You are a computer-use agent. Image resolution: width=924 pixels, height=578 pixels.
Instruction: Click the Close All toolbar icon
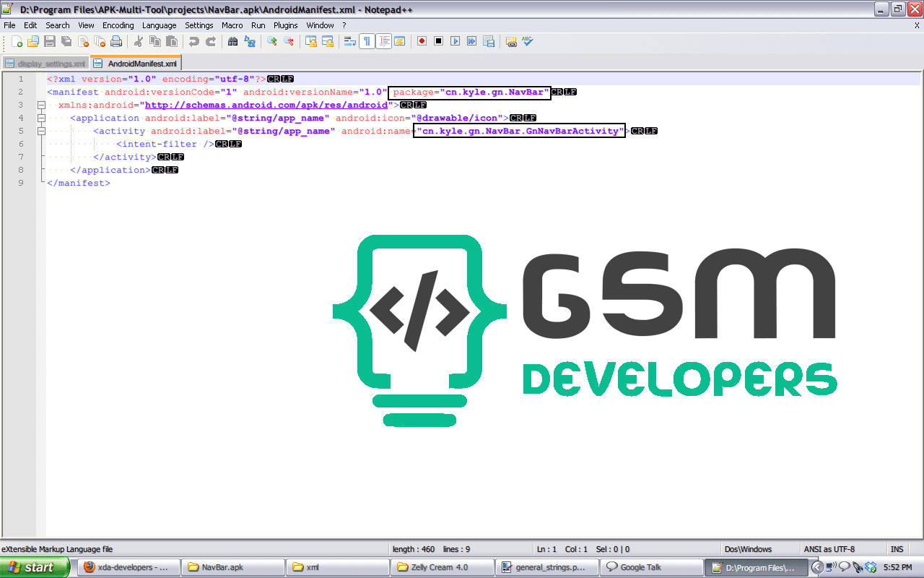click(100, 41)
